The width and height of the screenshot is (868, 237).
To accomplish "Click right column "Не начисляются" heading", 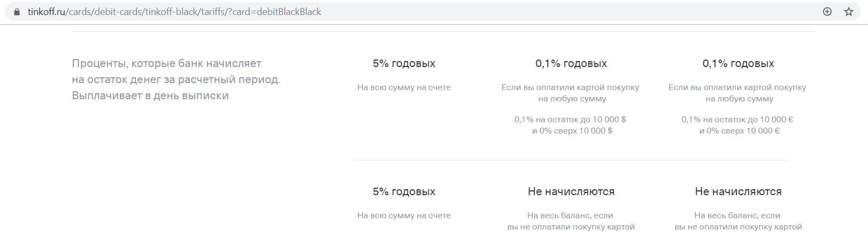I will tap(738, 191).
